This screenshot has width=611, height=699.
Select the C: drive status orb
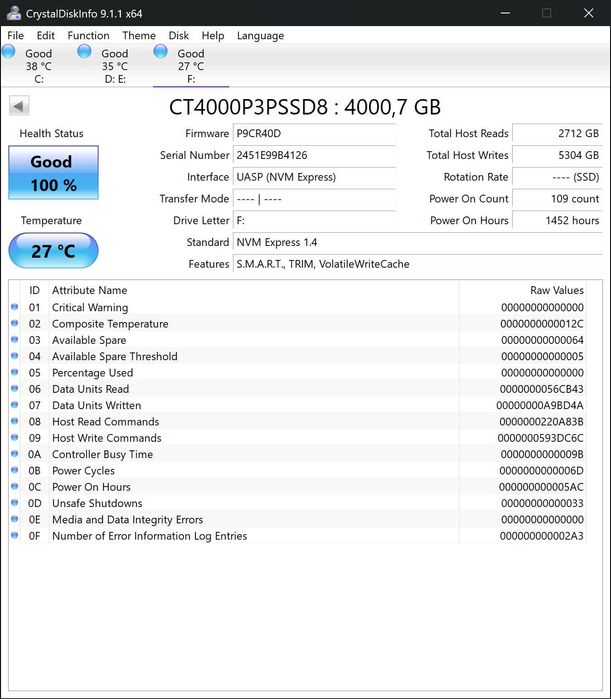8,52
